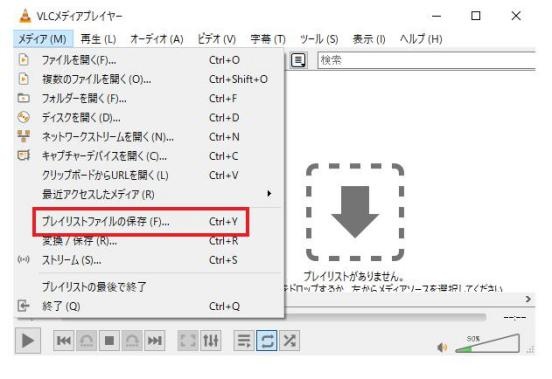Screen dimensions: 552x379
Task: Select ストリーム (S)... menu entry
Action: click(x=149, y=260)
